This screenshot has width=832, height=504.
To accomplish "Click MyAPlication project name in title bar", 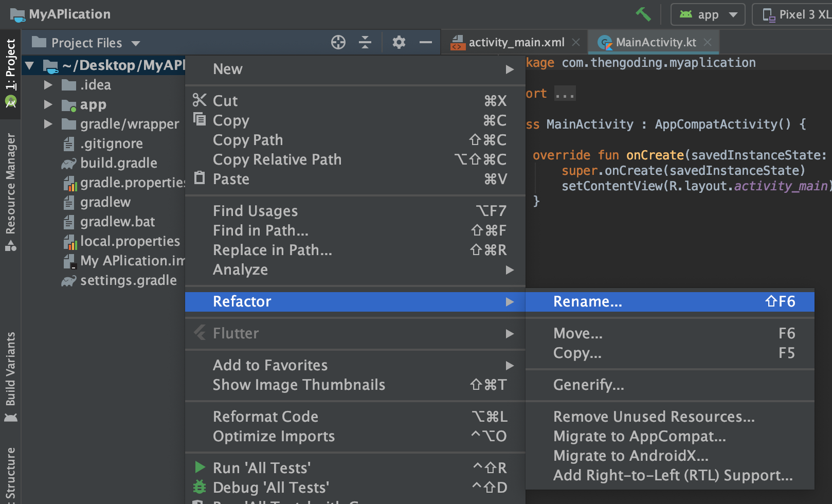I will (69, 14).
